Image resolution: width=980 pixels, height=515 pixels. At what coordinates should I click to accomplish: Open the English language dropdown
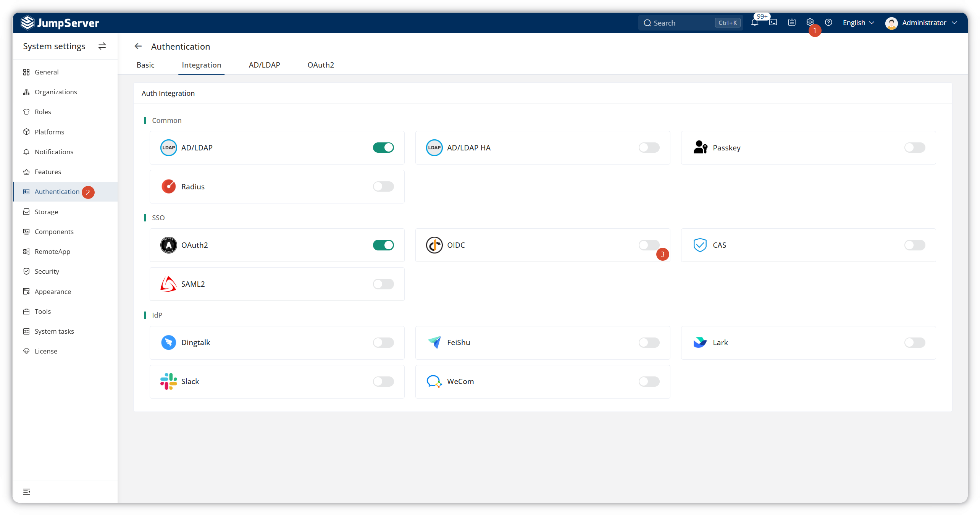[x=858, y=23]
